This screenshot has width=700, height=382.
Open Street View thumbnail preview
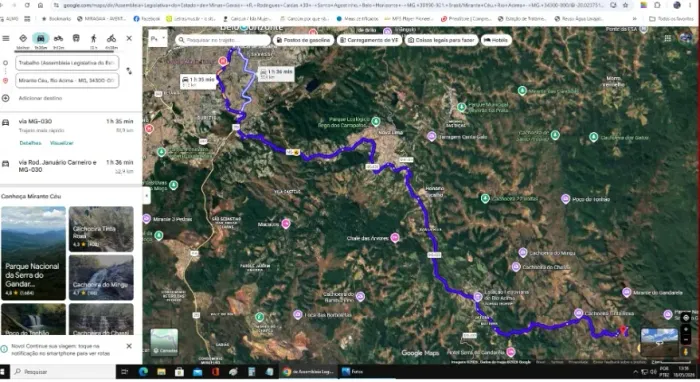659,341
